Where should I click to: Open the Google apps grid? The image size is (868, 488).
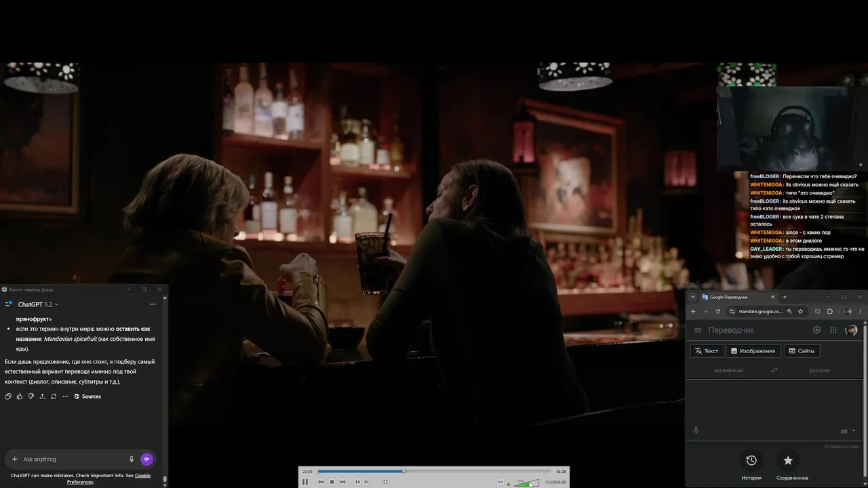[x=833, y=330]
